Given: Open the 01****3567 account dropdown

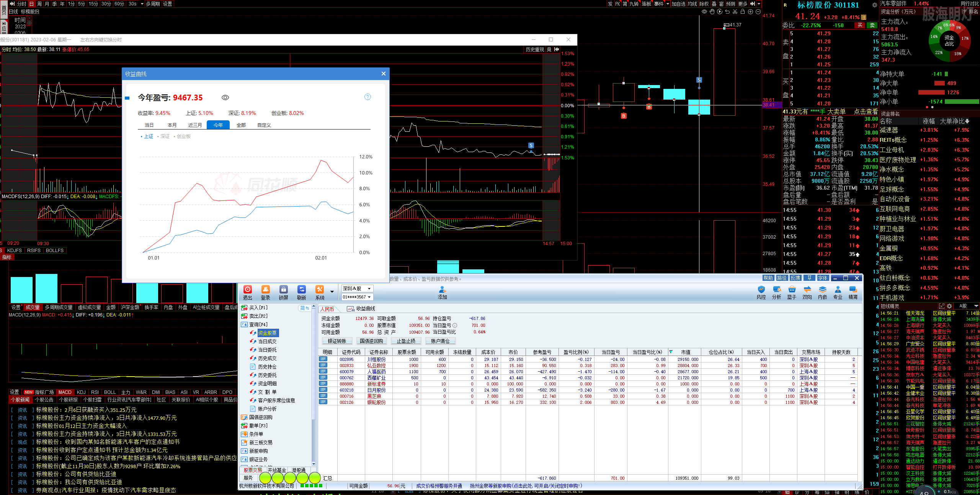Looking at the screenshot, I should coord(357,297).
